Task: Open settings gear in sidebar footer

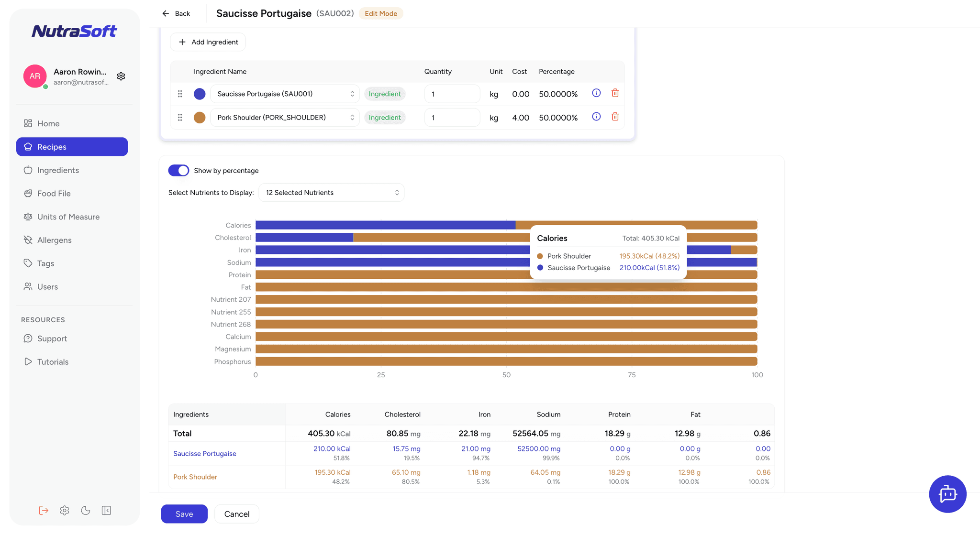Action: click(x=65, y=510)
